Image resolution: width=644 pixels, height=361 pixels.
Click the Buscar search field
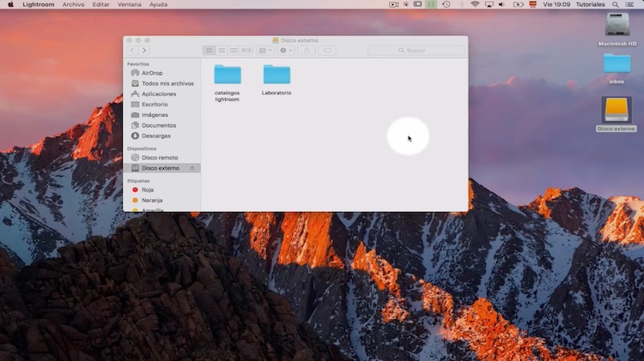[x=416, y=51]
